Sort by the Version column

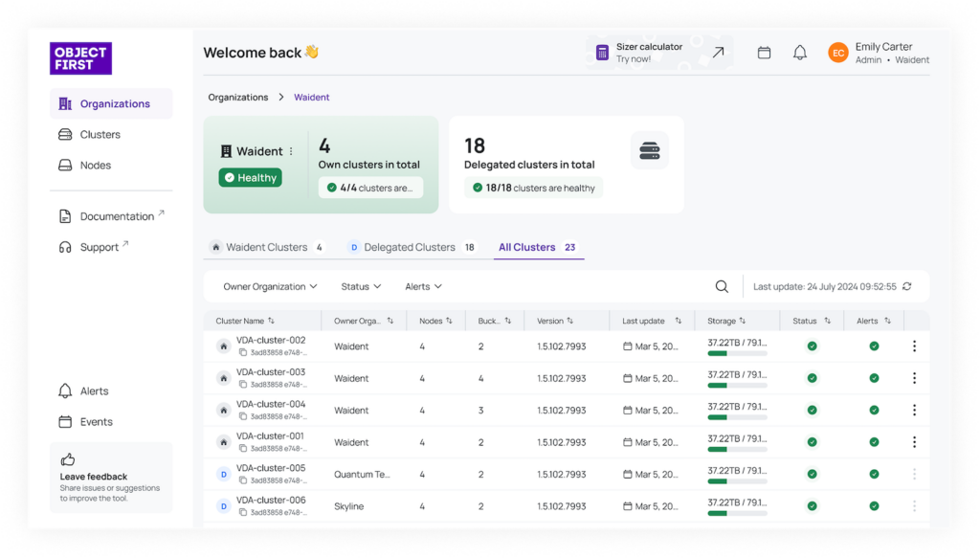click(x=555, y=322)
